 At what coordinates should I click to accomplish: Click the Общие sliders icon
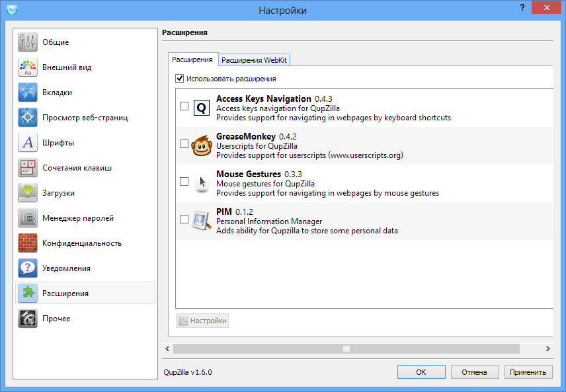(27, 42)
